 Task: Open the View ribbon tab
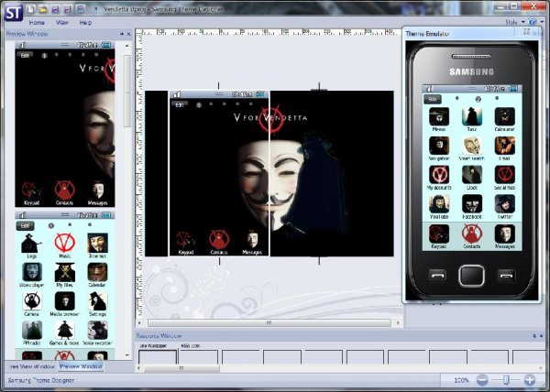62,22
